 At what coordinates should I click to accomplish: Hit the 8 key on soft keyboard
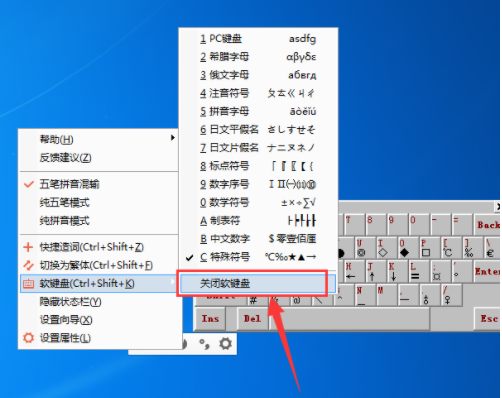tap(375, 224)
